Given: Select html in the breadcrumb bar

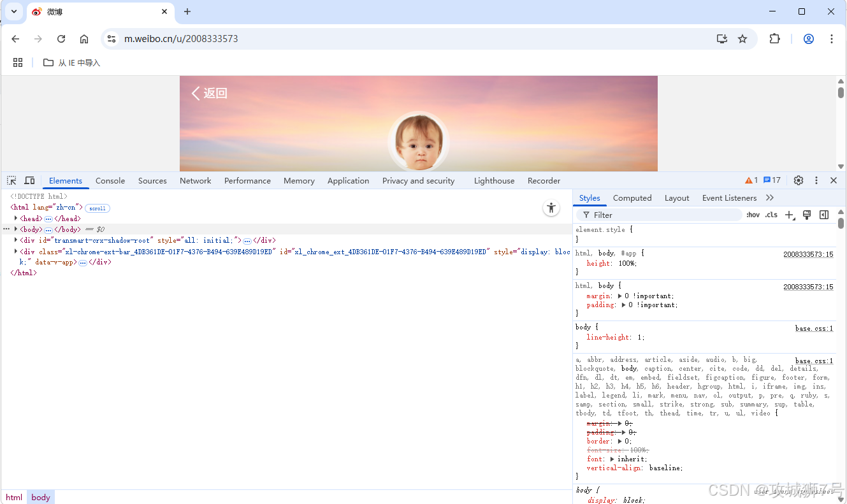Looking at the screenshot, I should (14, 497).
